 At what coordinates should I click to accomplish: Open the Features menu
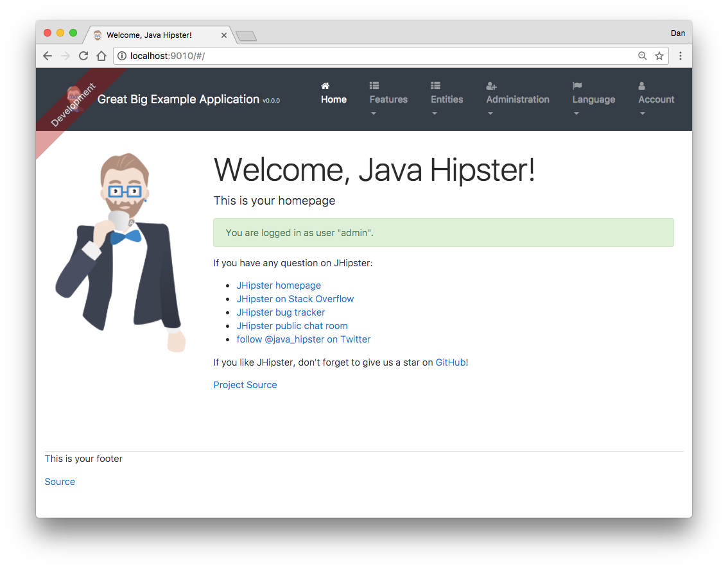pos(388,99)
